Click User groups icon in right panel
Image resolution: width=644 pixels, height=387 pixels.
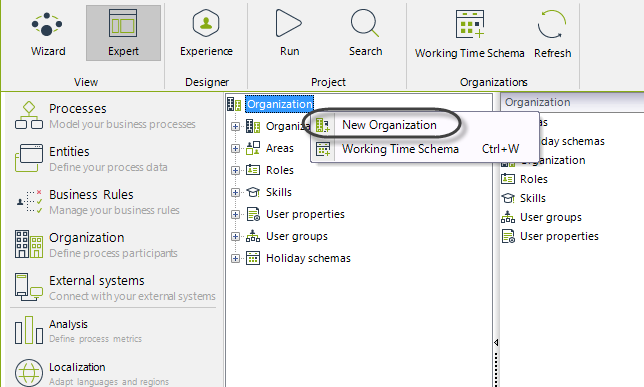pos(508,217)
